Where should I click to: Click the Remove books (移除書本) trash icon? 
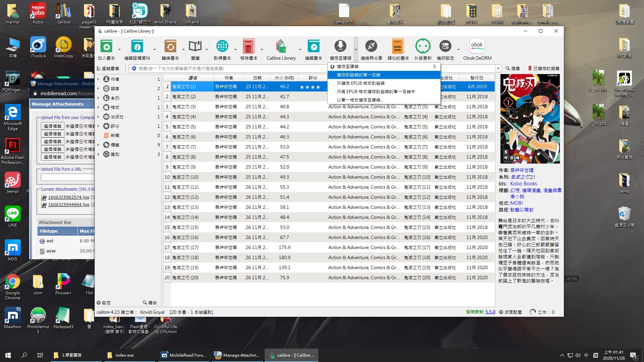click(248, 47)
